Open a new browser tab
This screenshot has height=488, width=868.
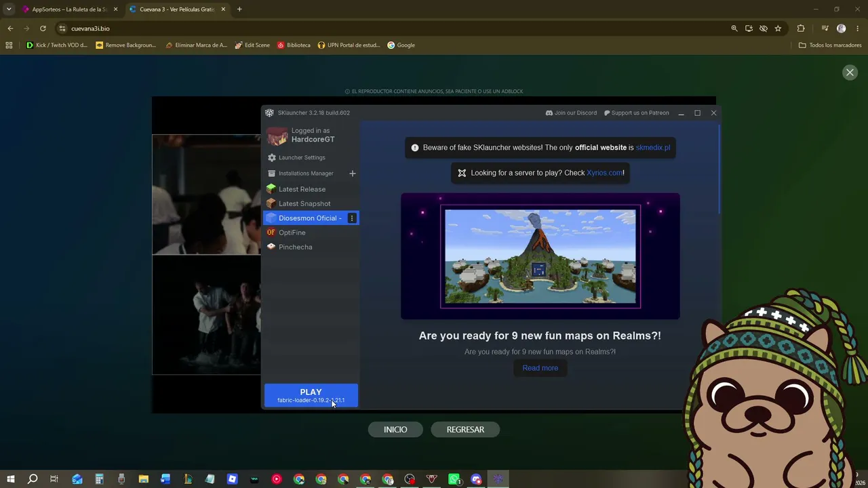239,9
